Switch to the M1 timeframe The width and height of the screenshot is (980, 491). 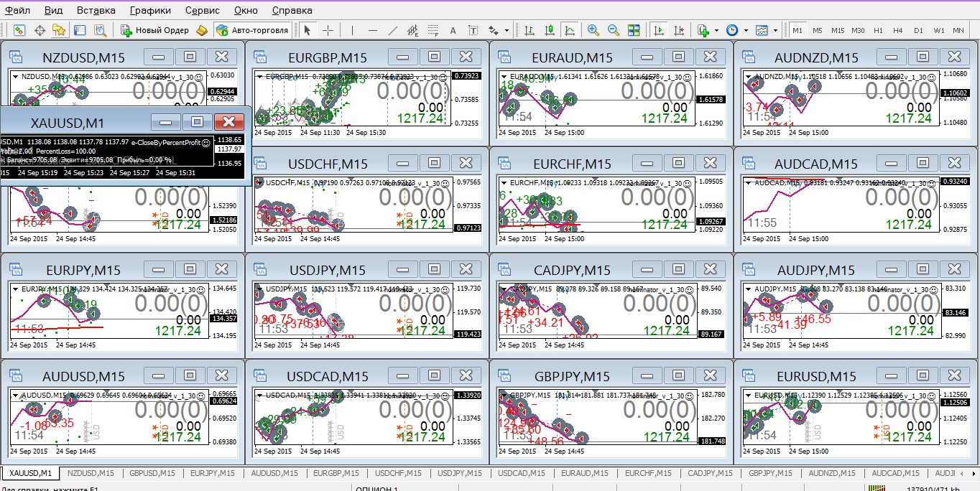point(798,30)
